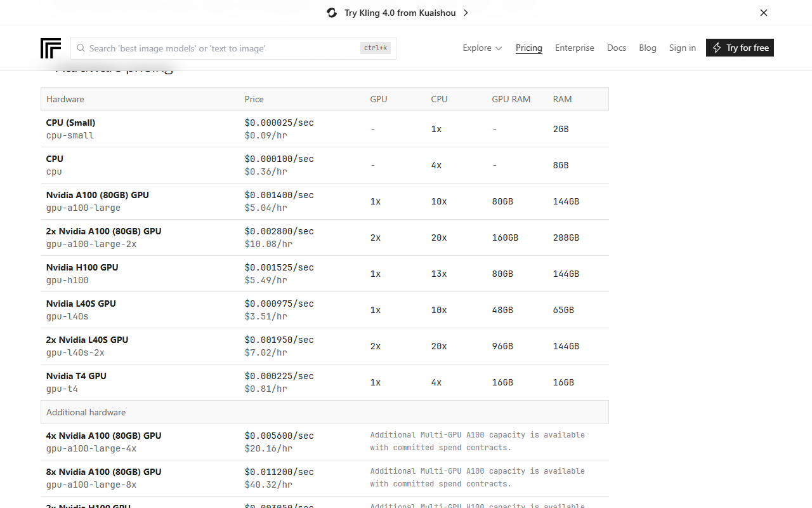Focus the model search field

[x=233, y=48]
